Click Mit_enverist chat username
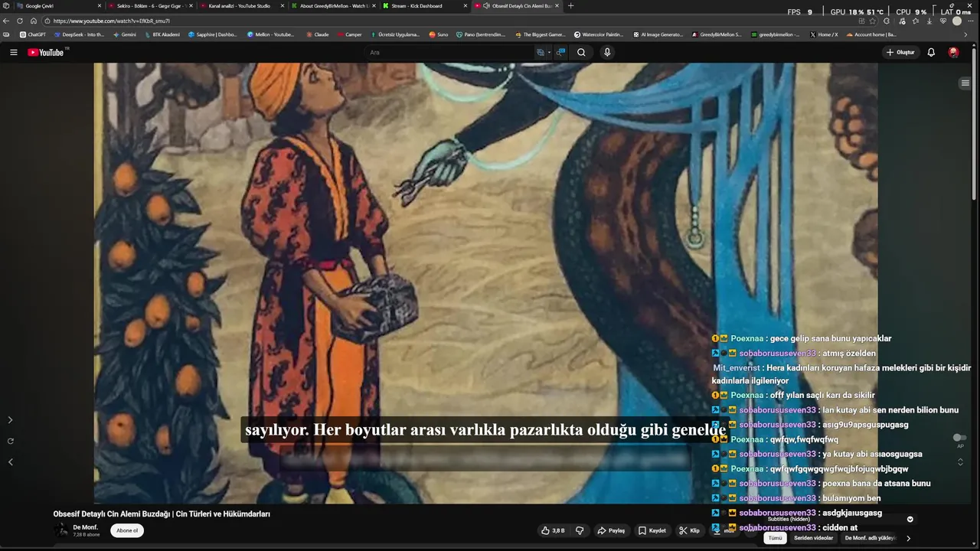The height and width of the screenshot is (551, 980). [x=737, y=367]
